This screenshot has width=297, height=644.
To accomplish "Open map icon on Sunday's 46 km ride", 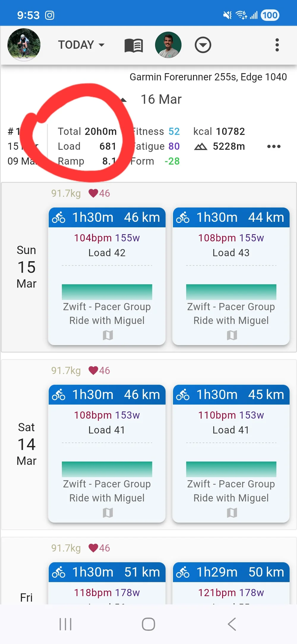I will tap(108, 335).
